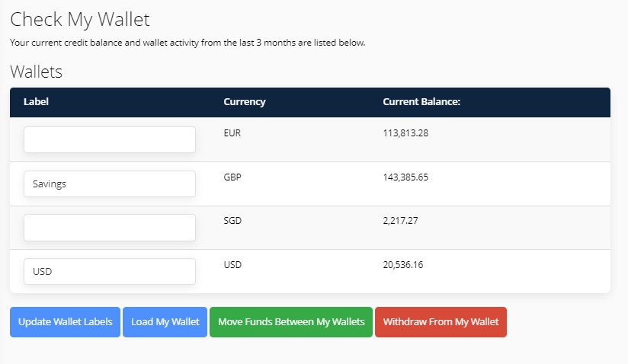This screenshot has height=364, width=628.
Task: Focus the Savings label input field
Action: click(x=110, y=184)
